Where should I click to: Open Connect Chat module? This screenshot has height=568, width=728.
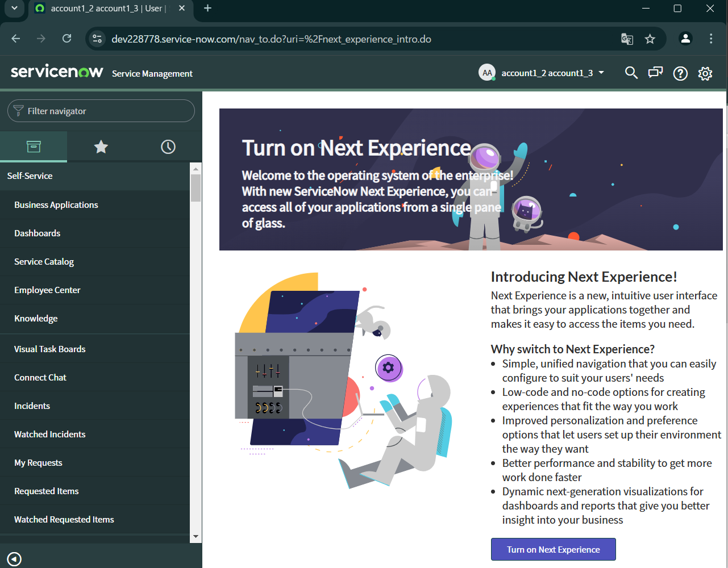(94, 378)
